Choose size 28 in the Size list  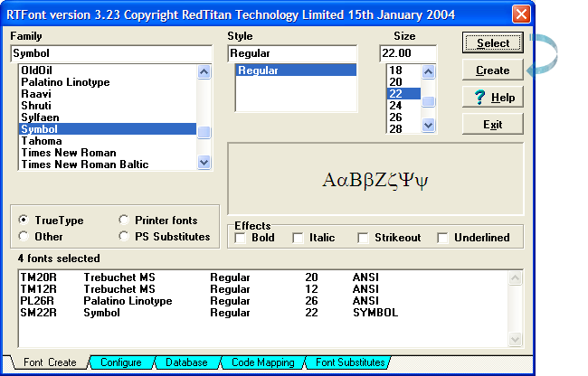[x=403, y=129]
